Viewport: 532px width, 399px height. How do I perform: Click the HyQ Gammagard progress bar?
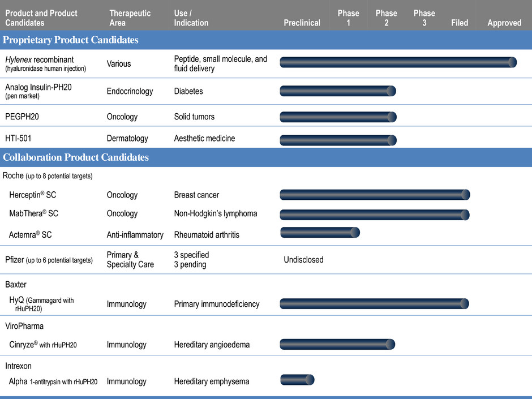pyautogui.click(x=374, y=303)
